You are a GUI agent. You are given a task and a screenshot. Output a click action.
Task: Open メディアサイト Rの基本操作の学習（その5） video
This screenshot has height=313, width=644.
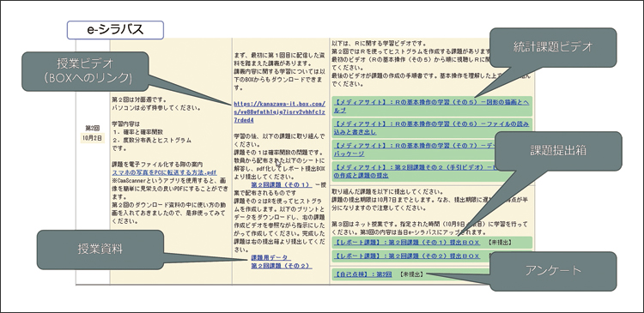pos(431,106)
